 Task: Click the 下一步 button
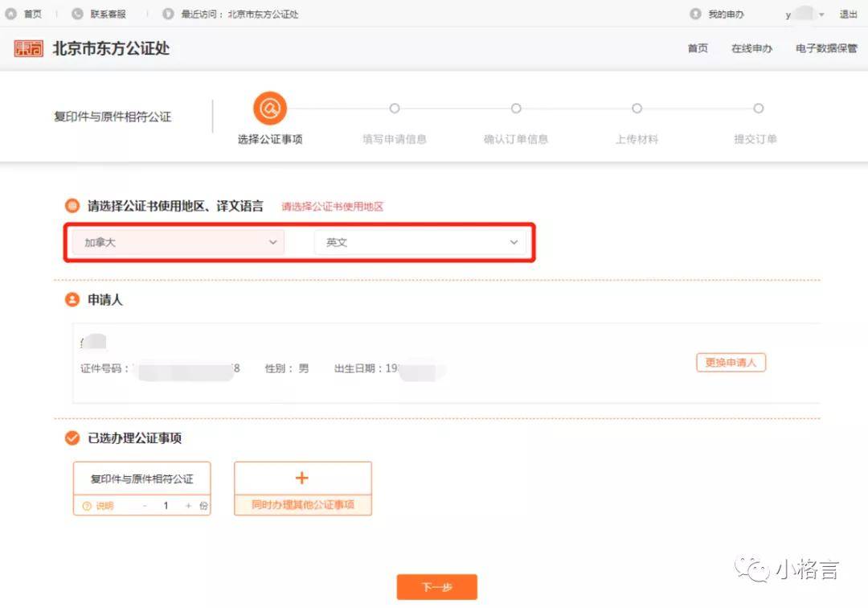point(436,587)
